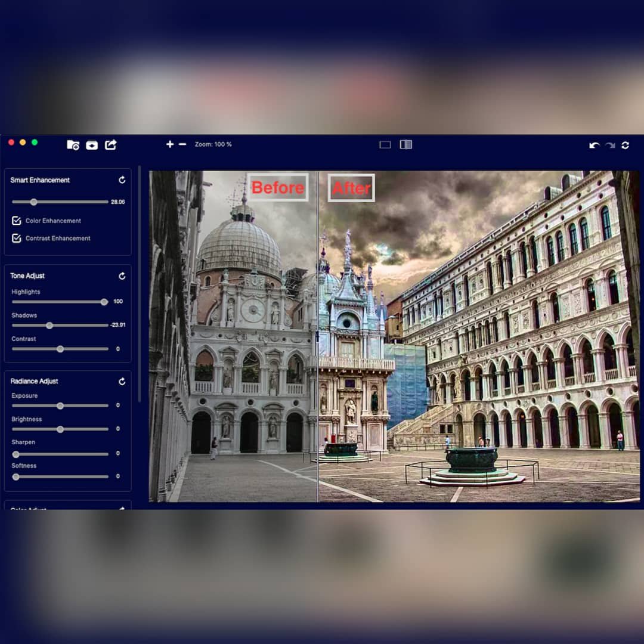Reset the Tone Adjust section

pos(122,276)
